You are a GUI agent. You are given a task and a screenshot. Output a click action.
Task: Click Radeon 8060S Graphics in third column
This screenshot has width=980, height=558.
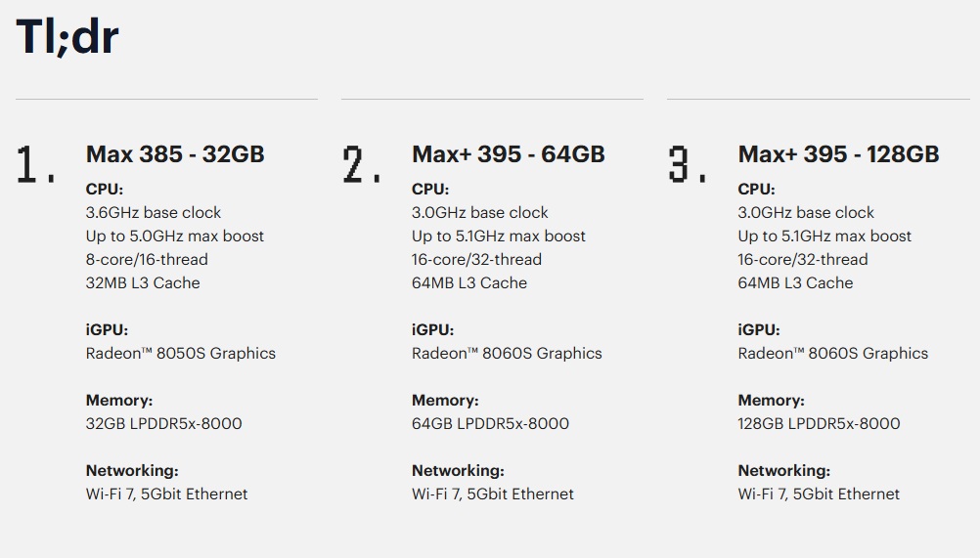[832, 354]
